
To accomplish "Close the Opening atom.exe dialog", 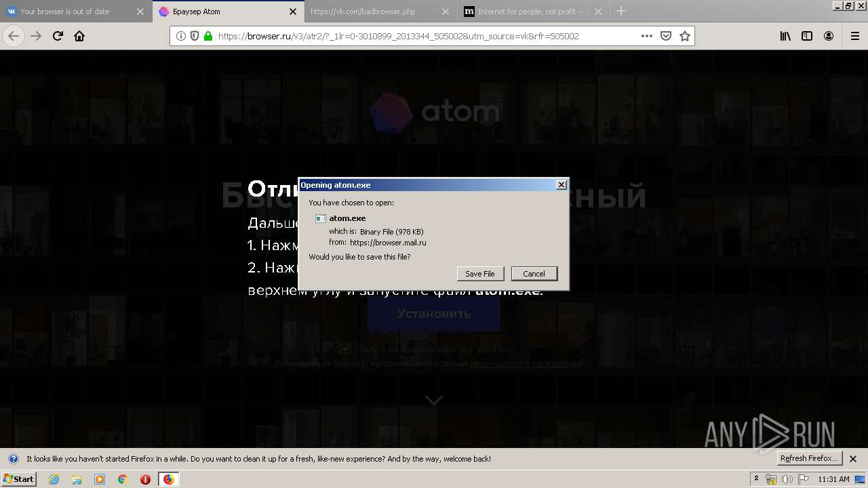I will (x=561, y=185).
